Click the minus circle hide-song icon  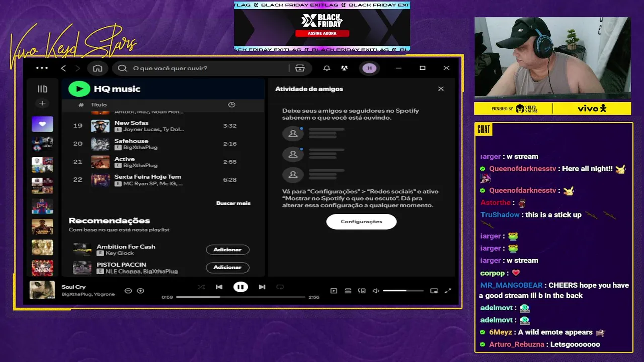coord(128,291)
